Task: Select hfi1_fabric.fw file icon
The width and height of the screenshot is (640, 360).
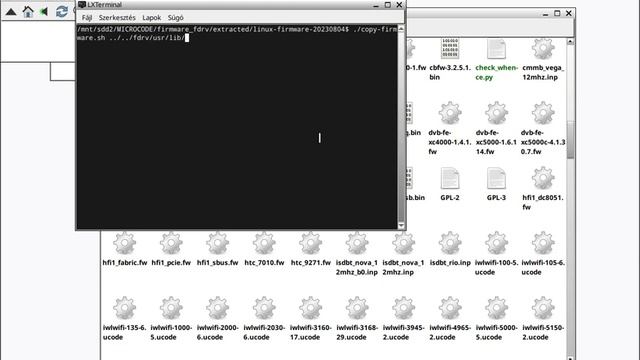Action: click(124, 243)
